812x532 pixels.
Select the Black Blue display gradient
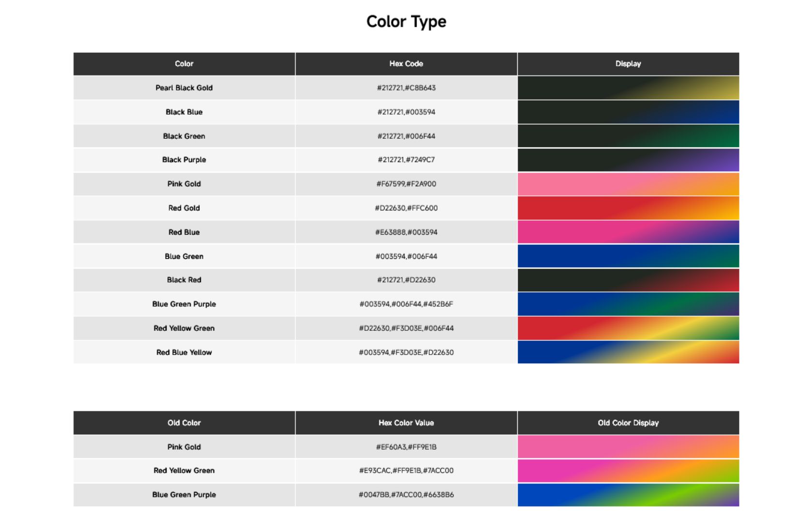coord(628,112)
